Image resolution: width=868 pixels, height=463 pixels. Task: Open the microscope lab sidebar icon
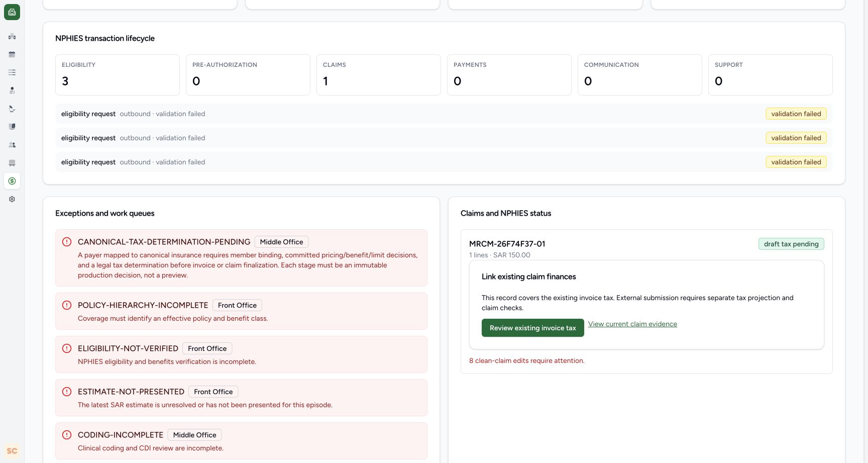click(12, 109)
